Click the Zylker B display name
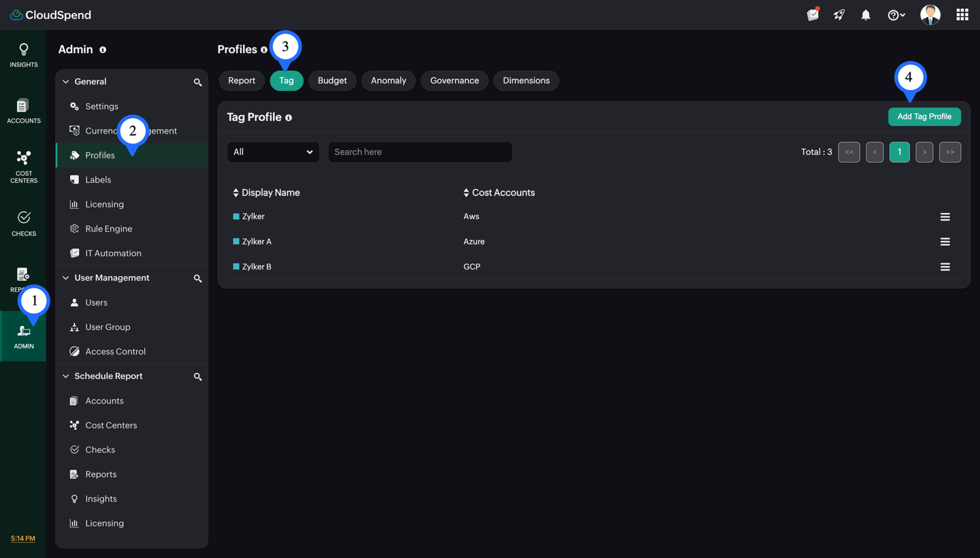The width and height of the screenshot is (980, 558). (257, 267)
